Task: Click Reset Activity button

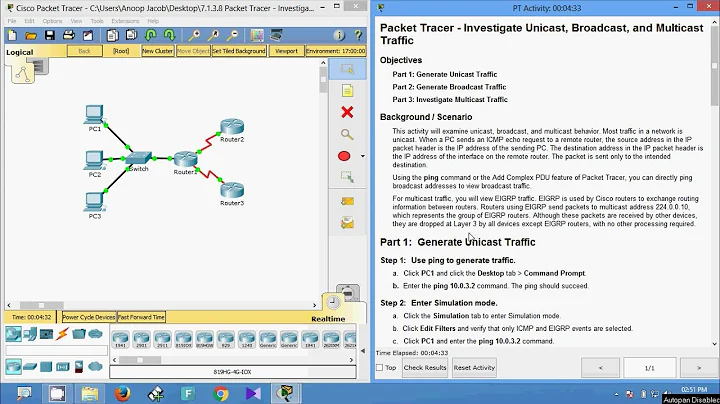Action: (x=474, y=368)
